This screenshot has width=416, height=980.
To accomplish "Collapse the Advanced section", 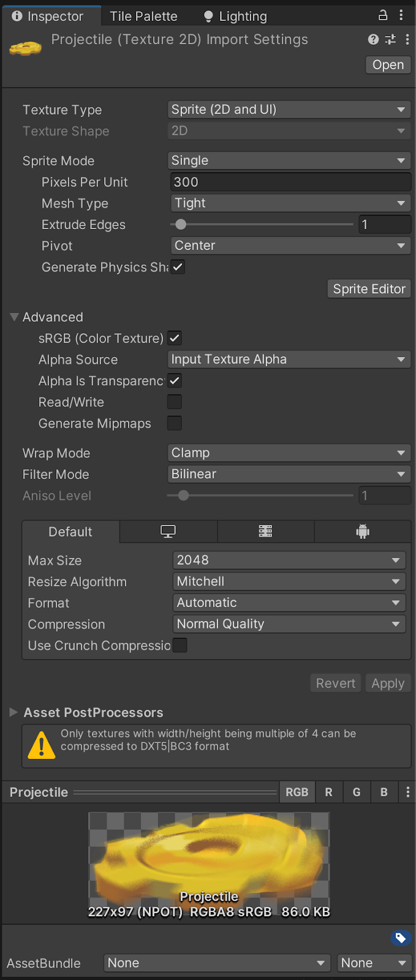I will 13,317.
